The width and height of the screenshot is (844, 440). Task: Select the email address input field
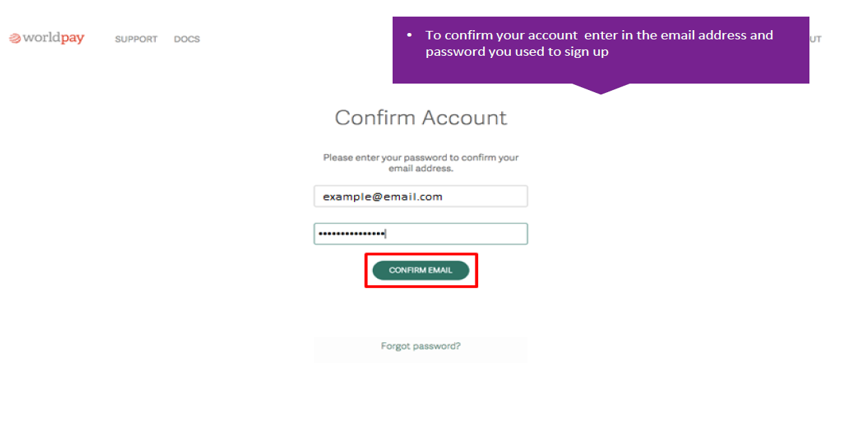pyautogui.click(x=421, y=196)
